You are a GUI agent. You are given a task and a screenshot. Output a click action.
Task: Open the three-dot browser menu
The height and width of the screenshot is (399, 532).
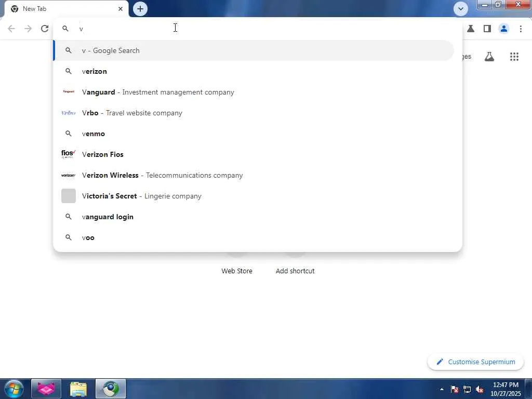click(x=521, y=29)
